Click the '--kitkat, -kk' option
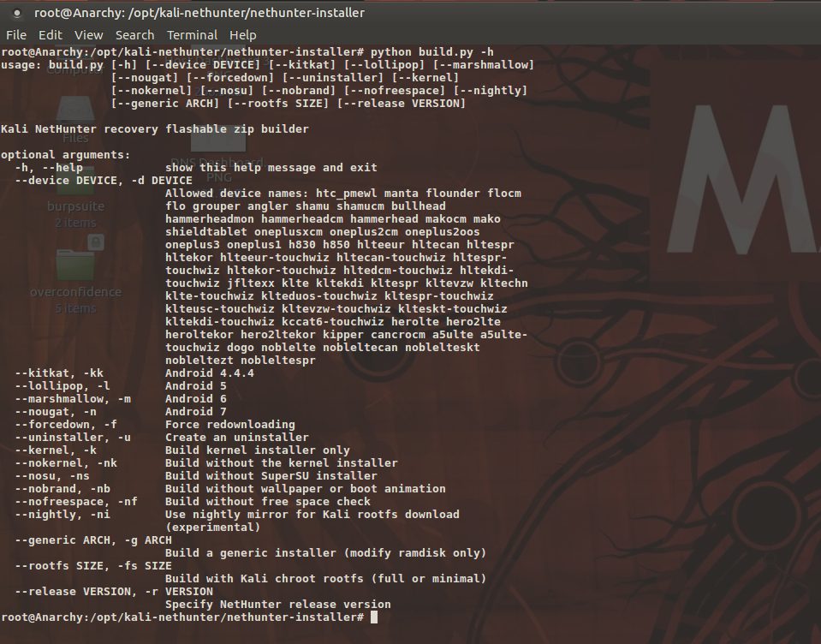 (59, 373)
